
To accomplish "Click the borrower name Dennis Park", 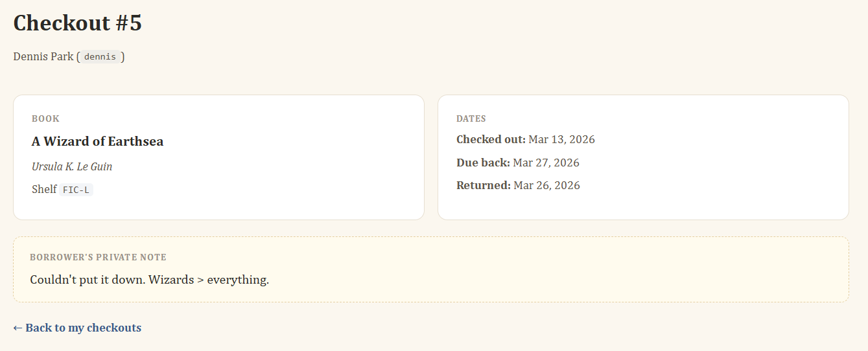I will pyautogui.click(x=43, y=57).
